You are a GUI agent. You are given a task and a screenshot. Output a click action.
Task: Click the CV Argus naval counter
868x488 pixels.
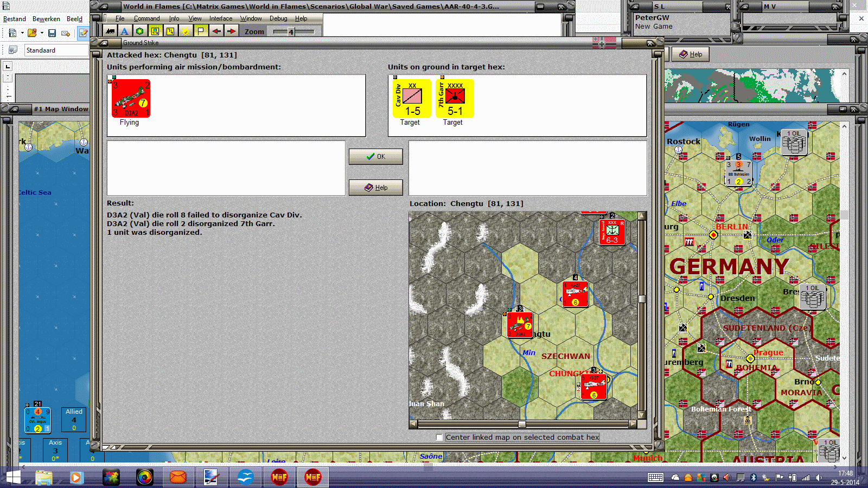(x=38, y=420)
